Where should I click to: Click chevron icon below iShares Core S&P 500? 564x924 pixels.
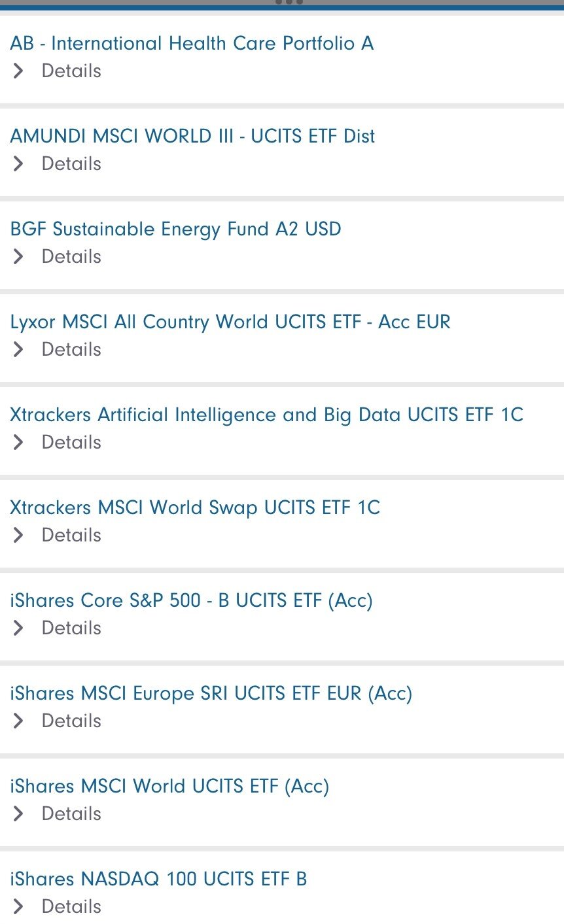pos(18,628)
